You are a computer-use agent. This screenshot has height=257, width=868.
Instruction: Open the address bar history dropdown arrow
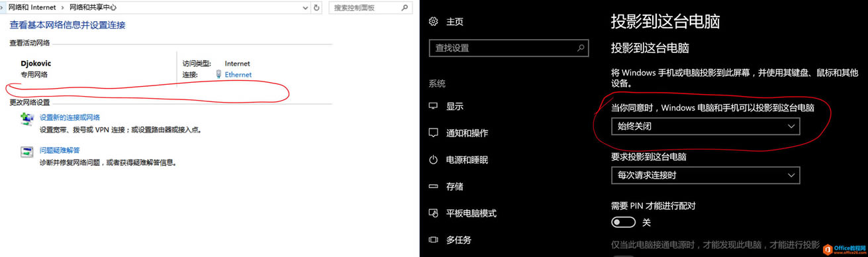coord(305,7)
